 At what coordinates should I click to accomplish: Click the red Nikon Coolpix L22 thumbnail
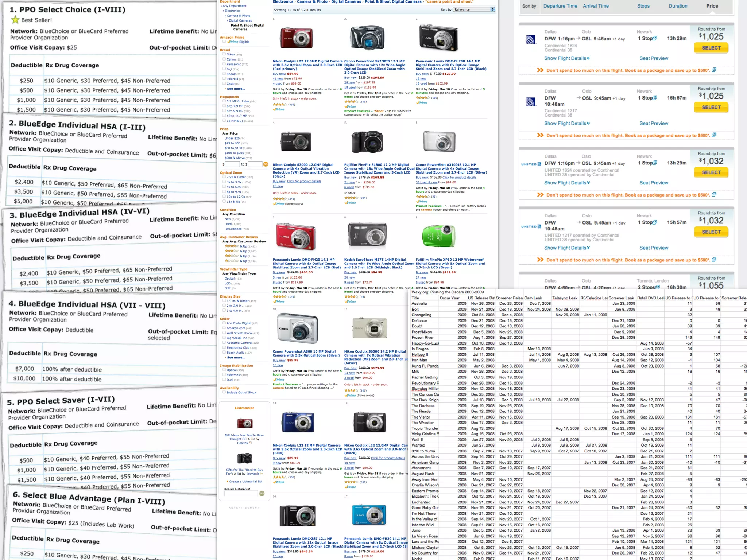(x=297, y=38)
